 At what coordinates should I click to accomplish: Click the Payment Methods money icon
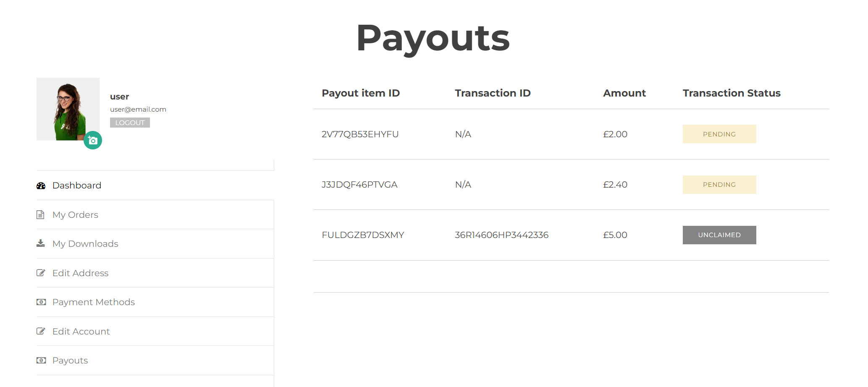point(41,302)
